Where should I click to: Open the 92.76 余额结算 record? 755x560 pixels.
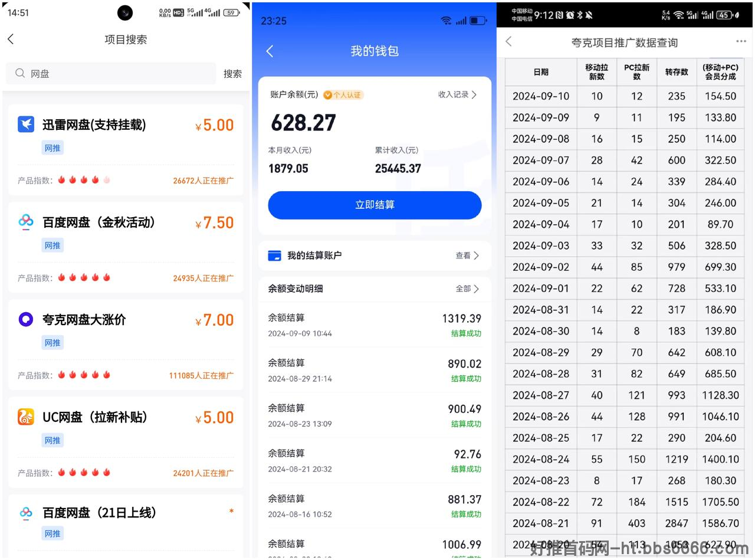375,461
